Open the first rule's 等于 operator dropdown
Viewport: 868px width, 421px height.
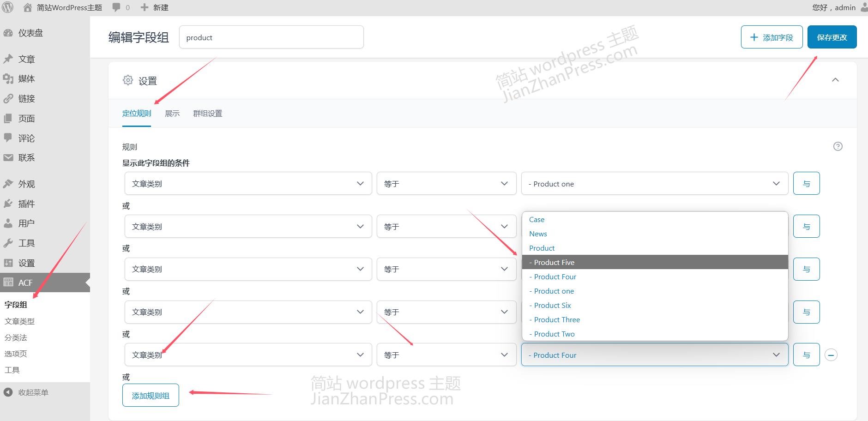tap(446, 184)
